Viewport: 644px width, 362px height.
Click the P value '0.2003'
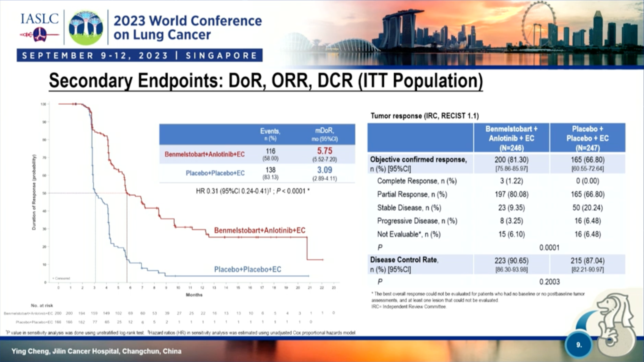click(549, 282)
